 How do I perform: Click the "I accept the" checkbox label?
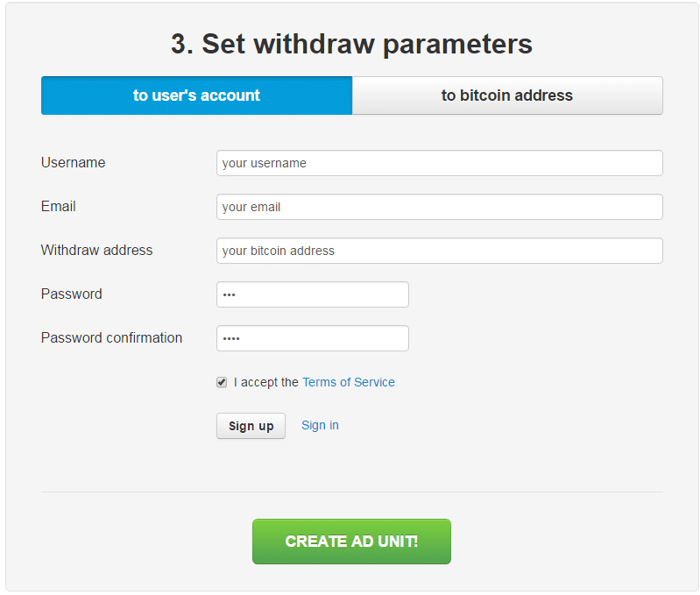pyautogui.click(x=265, y=382)
